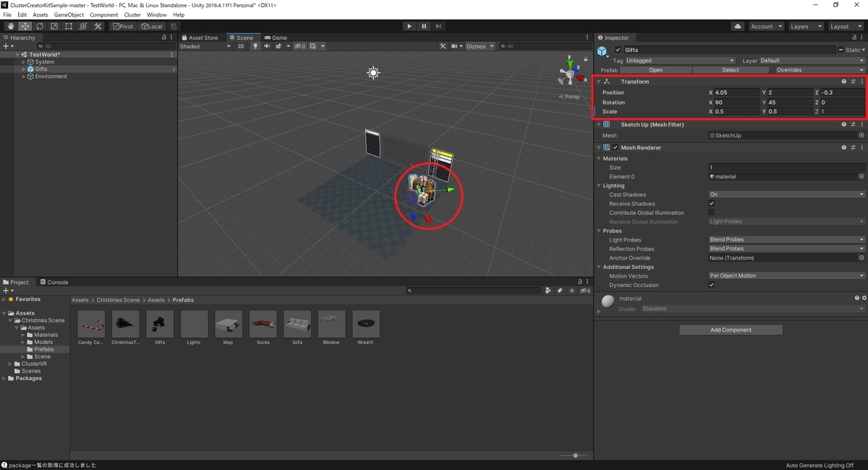This screenshot has height=470, width=868.
Task: Open the GameObject menu
Action: (69, 14)
